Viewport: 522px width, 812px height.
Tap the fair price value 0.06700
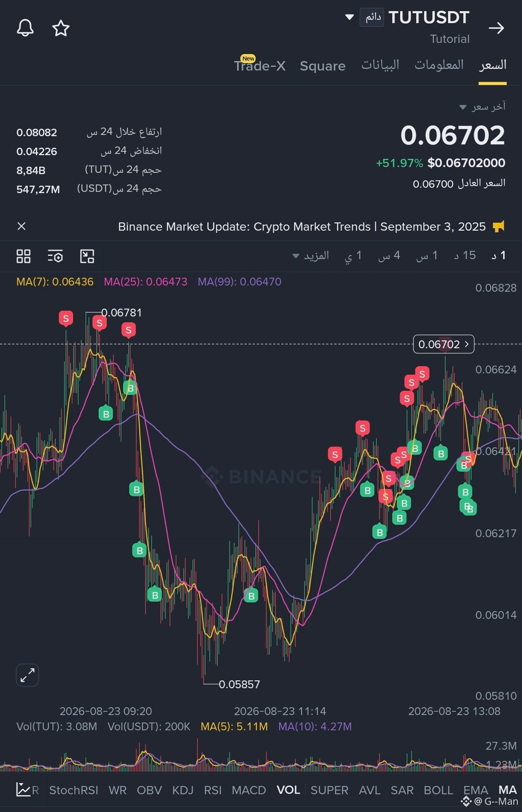(x=433, y=184)
